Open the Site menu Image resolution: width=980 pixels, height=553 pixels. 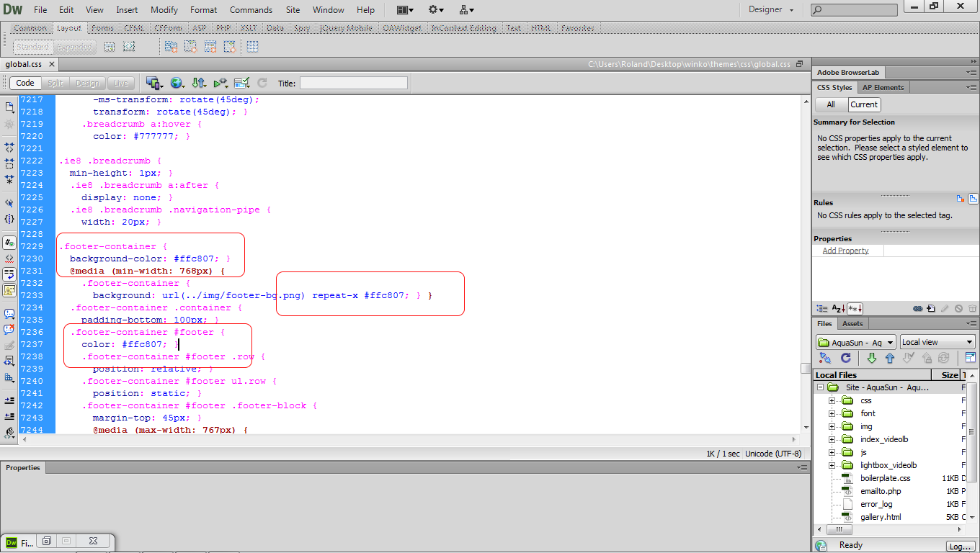[293, 10]
